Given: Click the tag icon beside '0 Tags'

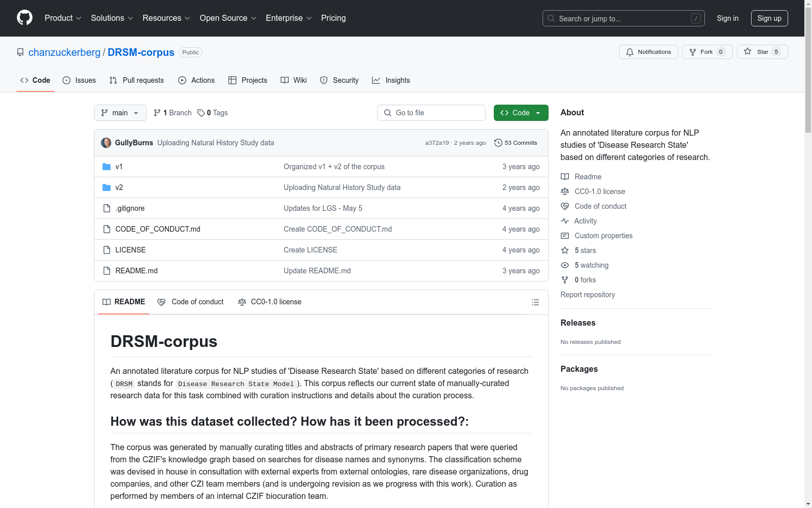Looking at the screenshot, I should pyautogui.click(x=201, y=113).
